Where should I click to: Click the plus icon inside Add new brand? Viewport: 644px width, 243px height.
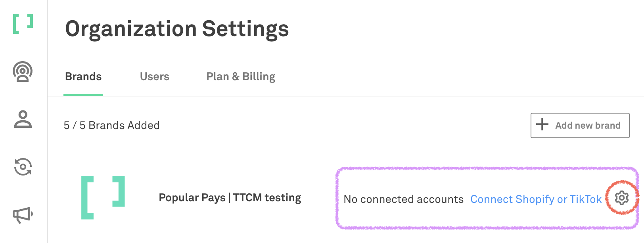pos(542,125)
